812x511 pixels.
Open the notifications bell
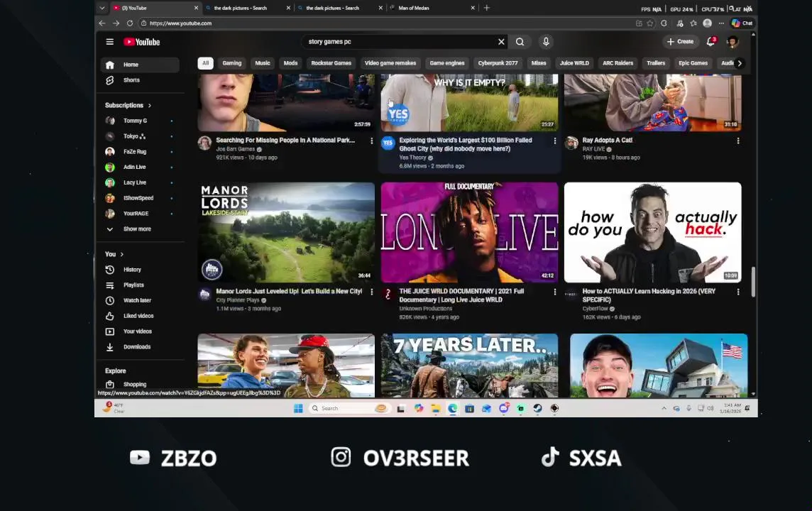pyautogui.click(x=710, y=42)
